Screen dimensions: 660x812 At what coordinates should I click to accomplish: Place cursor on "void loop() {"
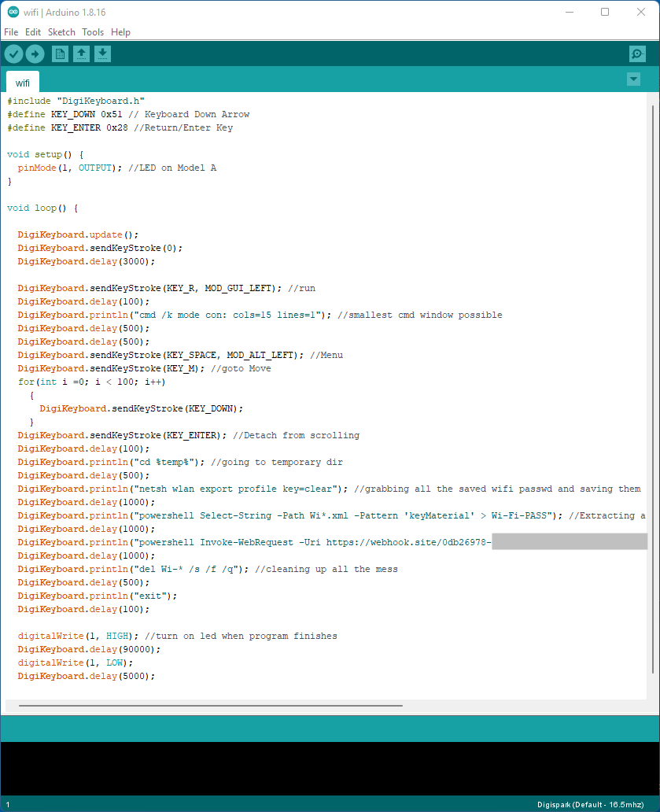42,209
